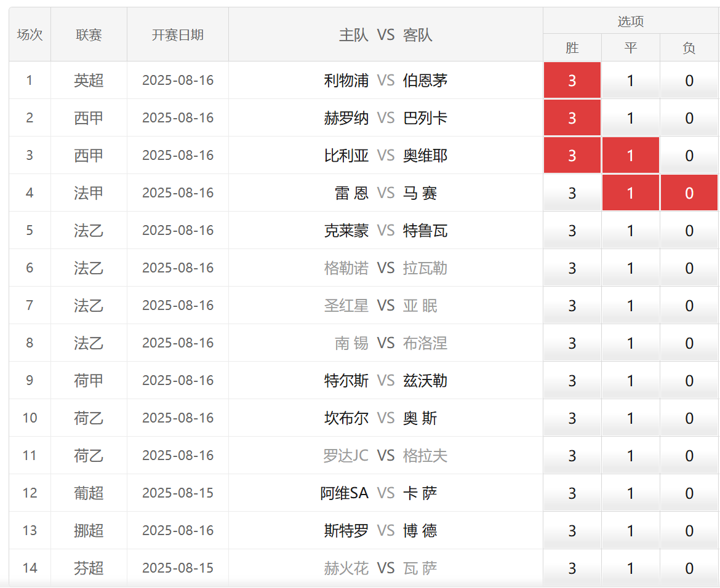Pick draw (1) for 斯特罗 VS 博德
720x588 pixels.
[x=630, y=531]
